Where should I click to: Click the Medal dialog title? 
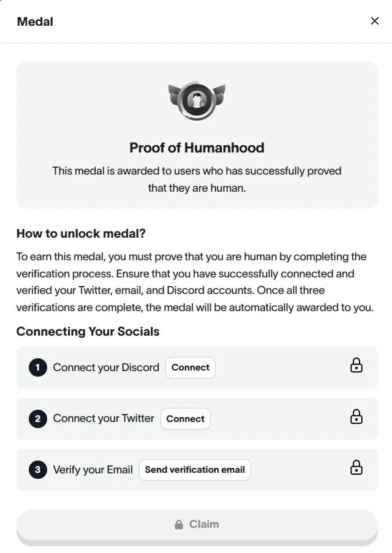click(35, 21)
